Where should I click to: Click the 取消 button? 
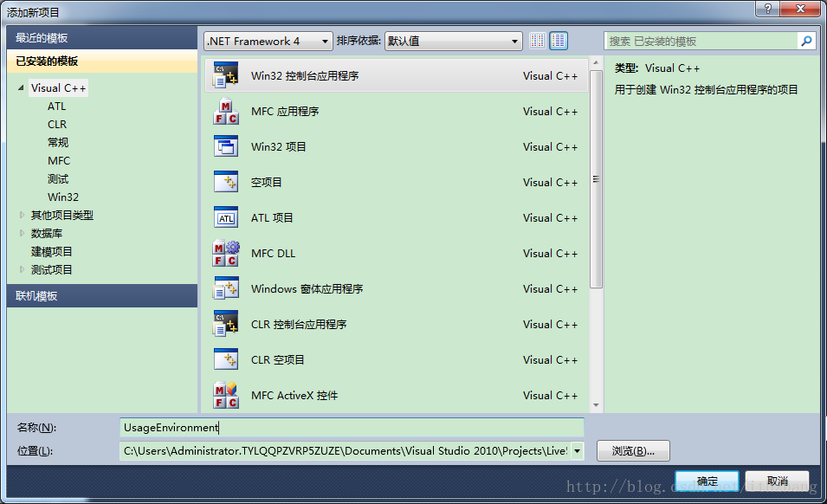(x=777, y=481)
